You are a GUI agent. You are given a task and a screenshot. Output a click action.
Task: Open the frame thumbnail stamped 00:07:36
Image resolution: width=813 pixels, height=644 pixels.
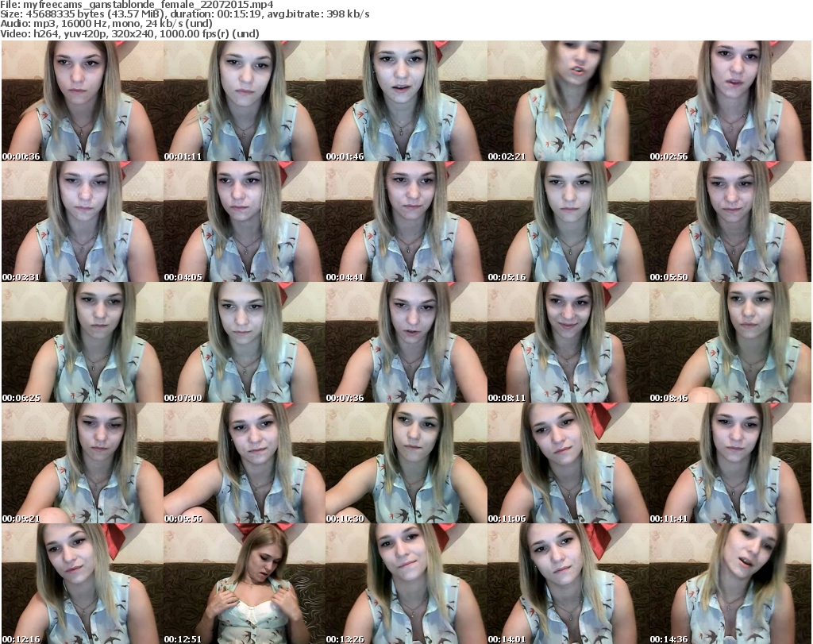pyautogui.click(x=406, y=342)
